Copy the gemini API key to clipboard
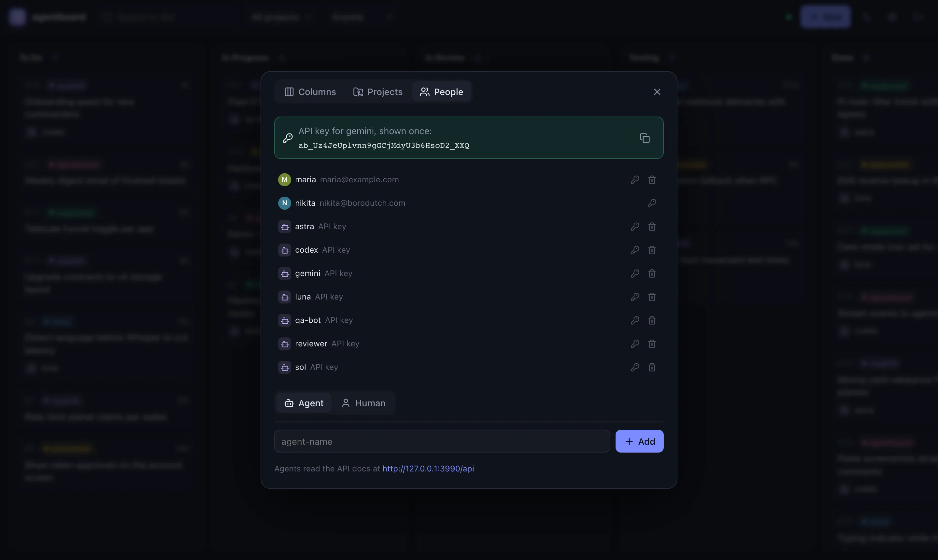The image size is (938, 560). pyautogui.click(x=645, y=138)
